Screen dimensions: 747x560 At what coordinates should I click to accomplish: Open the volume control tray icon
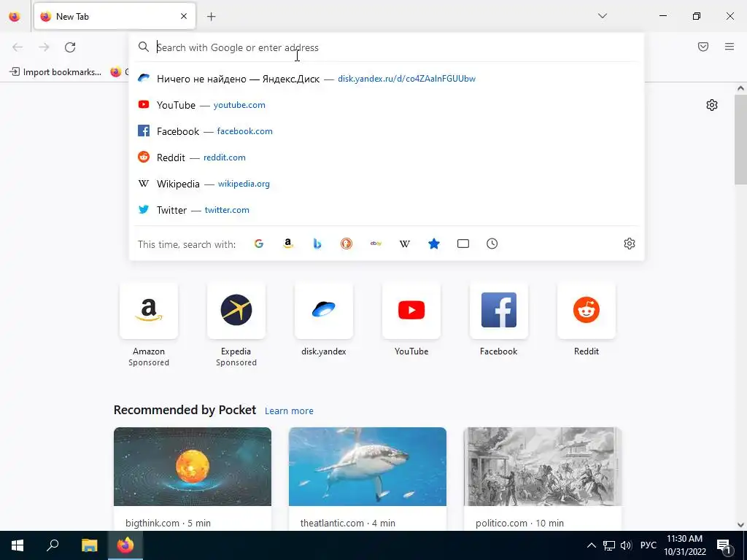point(626,545)
